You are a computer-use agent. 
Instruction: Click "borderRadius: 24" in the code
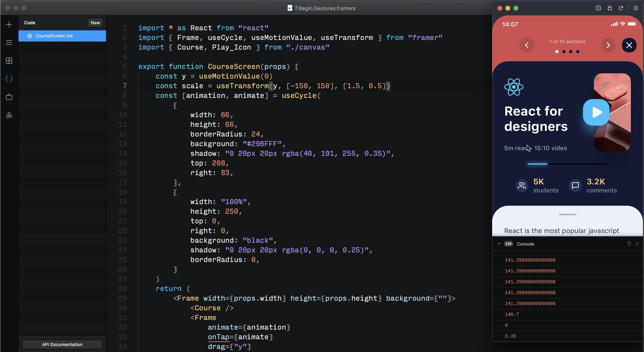[225, 134]
